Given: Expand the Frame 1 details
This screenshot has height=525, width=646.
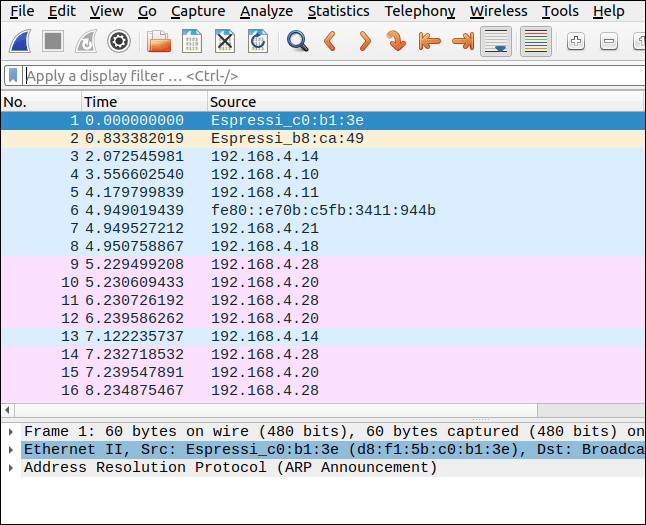Looking at the screenshot, I should tap(11, 431).
